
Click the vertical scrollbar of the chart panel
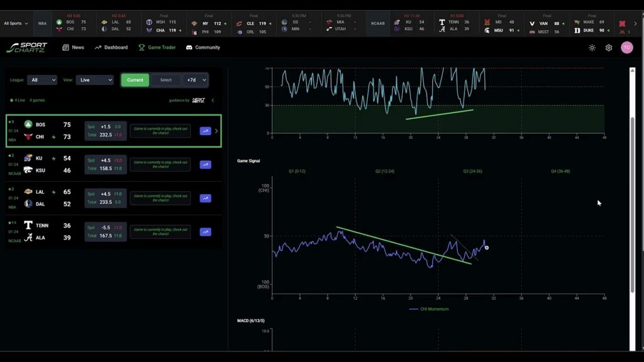point(633,182)
